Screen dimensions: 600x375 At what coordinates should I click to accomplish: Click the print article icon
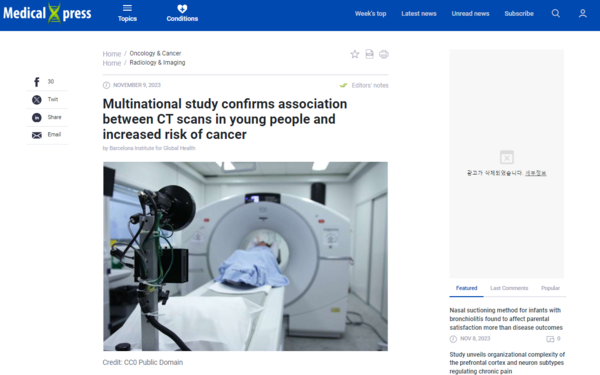[384, 54]
